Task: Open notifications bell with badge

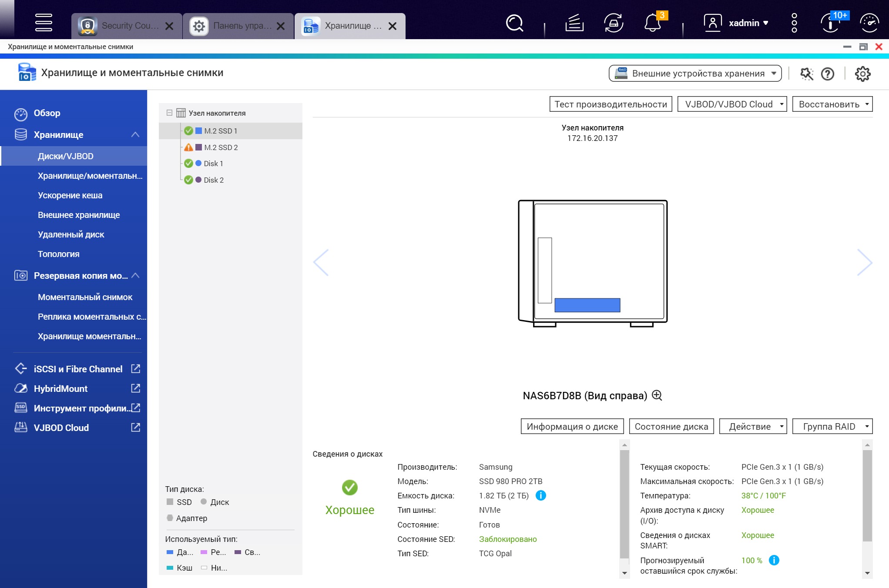Action: pyautogui.click(x=652, y=23)
